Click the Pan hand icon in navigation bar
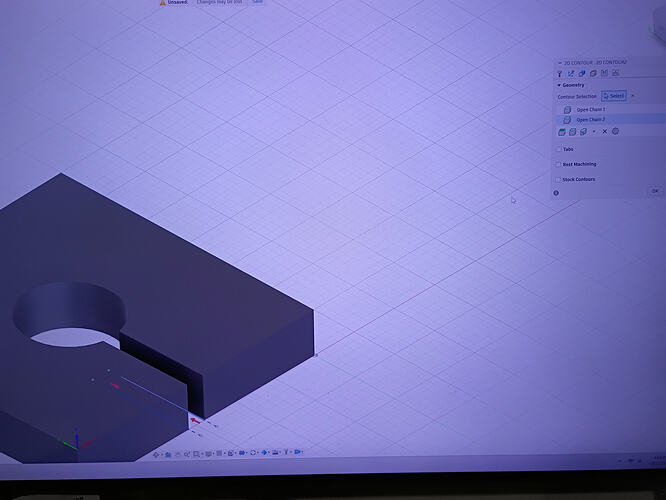 [x=178, y=454]
